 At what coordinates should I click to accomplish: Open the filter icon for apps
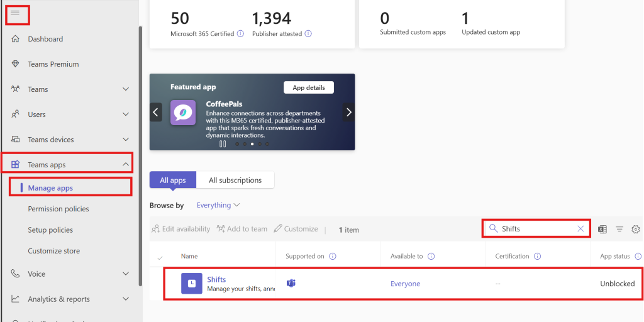point(619,229)
